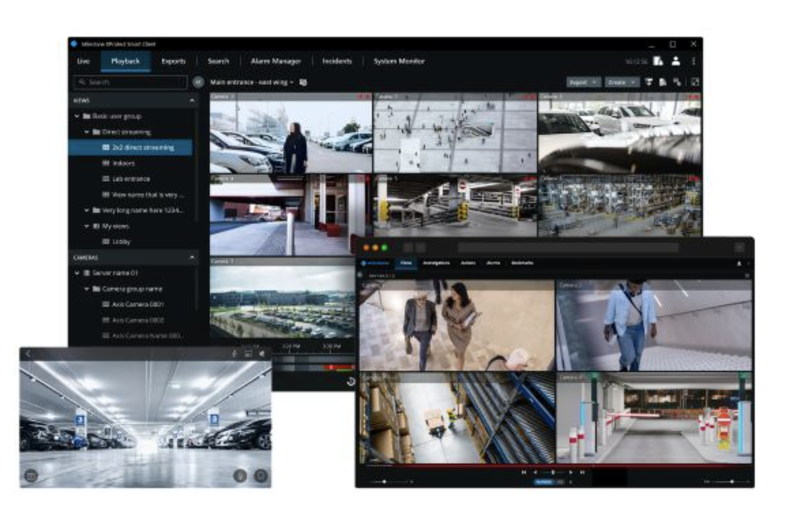Click the Search field in the sidebar
The image size is (812, 518).
click(x=130, y=82)
